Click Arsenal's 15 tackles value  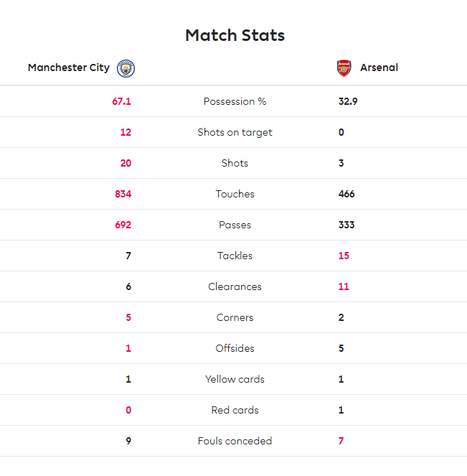(344, 256)
